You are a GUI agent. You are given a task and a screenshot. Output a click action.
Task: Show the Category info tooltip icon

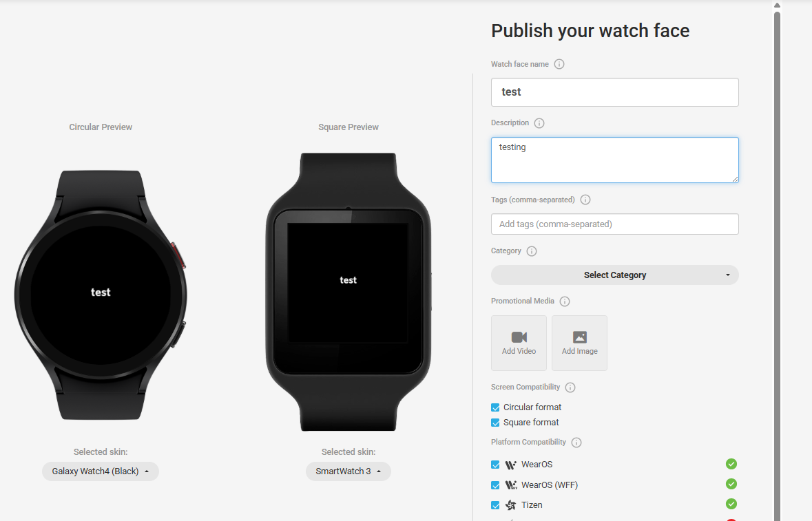click(531, 251)
